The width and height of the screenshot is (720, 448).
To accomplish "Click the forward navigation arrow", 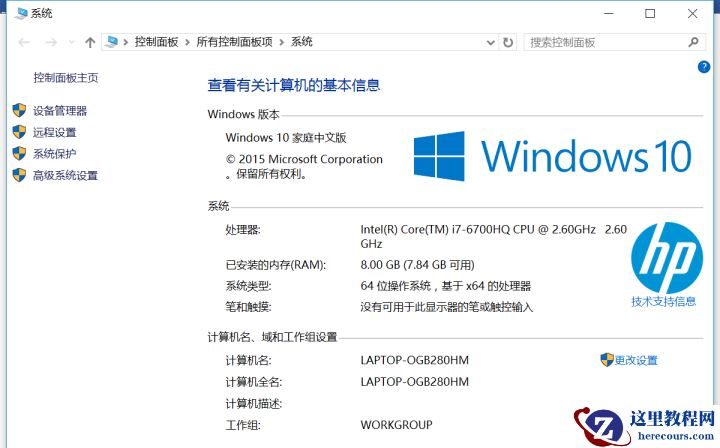I will (51, 43).
